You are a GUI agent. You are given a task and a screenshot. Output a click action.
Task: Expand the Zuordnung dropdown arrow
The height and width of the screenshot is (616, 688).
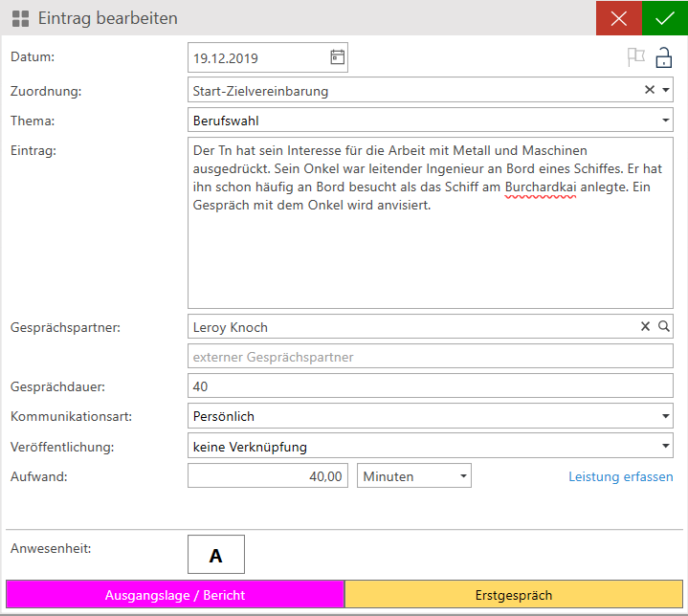[665, 91]
